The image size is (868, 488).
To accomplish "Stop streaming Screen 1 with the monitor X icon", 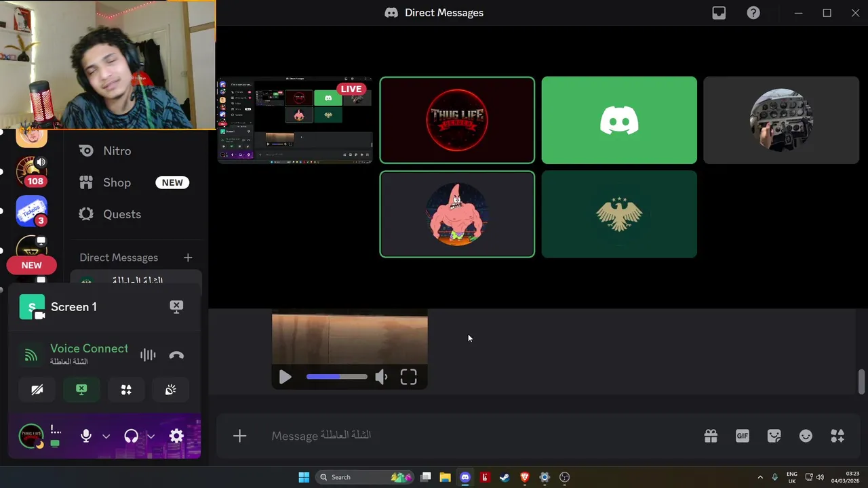I will click(x=176, y=306).
